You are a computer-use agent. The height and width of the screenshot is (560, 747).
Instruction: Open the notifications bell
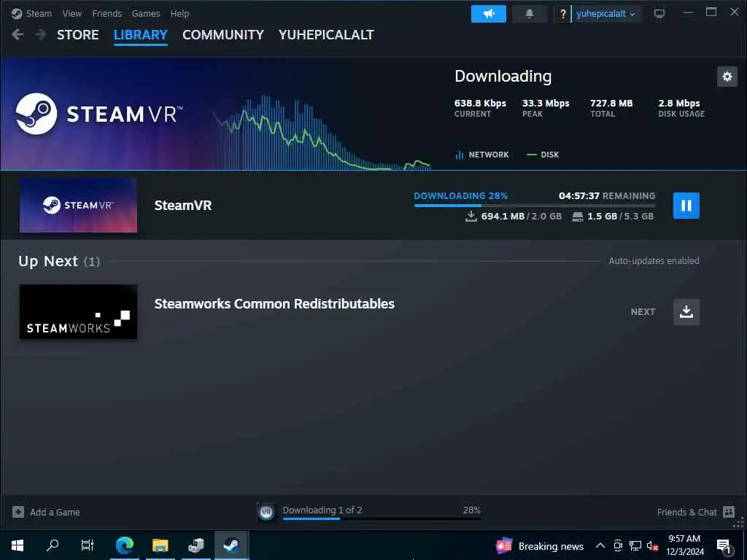point(530,14)
